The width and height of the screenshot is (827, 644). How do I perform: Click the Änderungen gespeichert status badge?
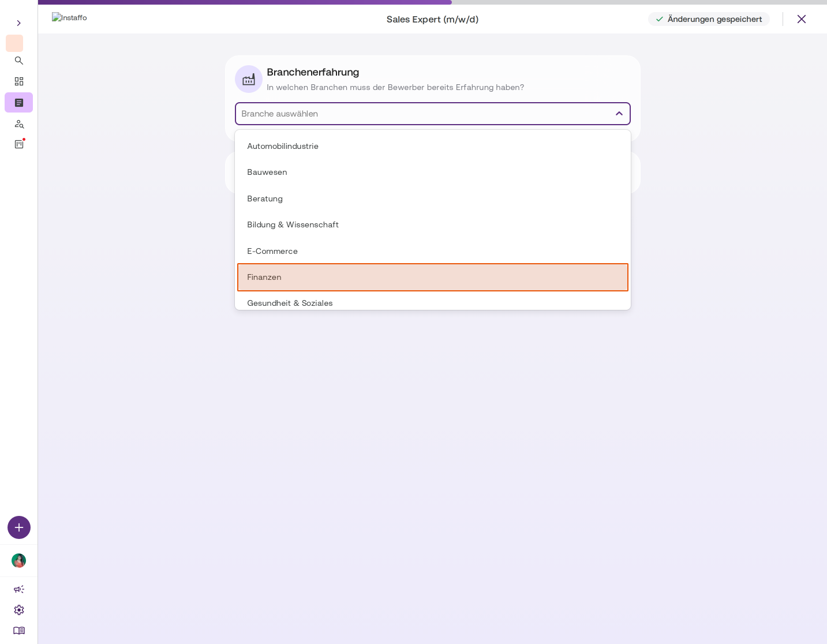tap(709, 19)
